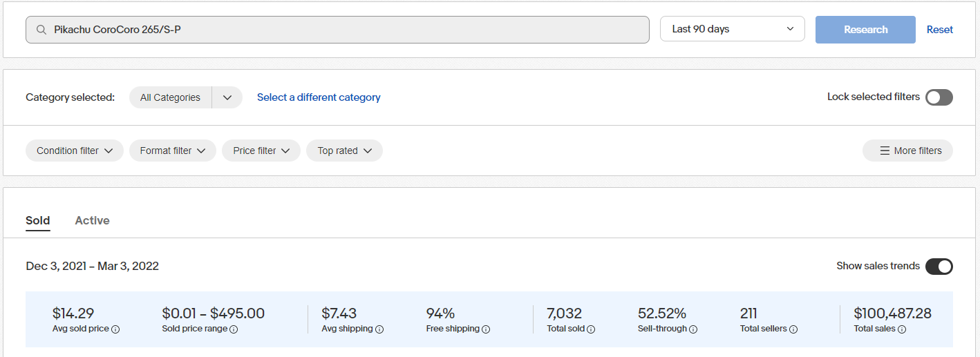Open info tooltip for Avg shipping
The height and width of the screenshot is (357, 980).
379,329
